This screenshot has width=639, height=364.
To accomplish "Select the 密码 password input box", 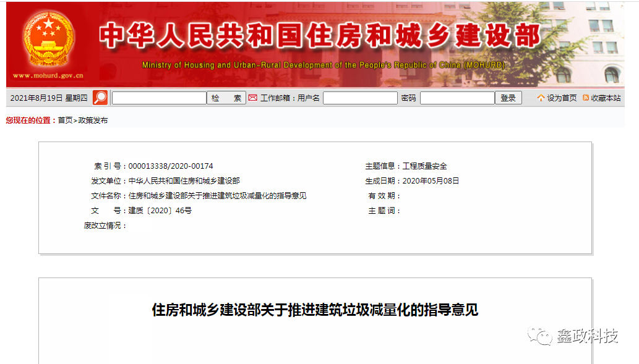I will 457,98.
